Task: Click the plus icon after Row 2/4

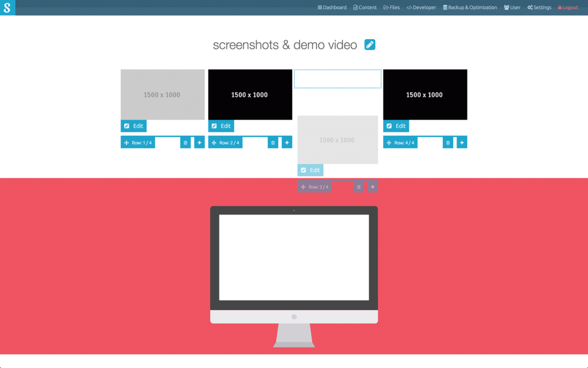Action: [x=287, y=142]
